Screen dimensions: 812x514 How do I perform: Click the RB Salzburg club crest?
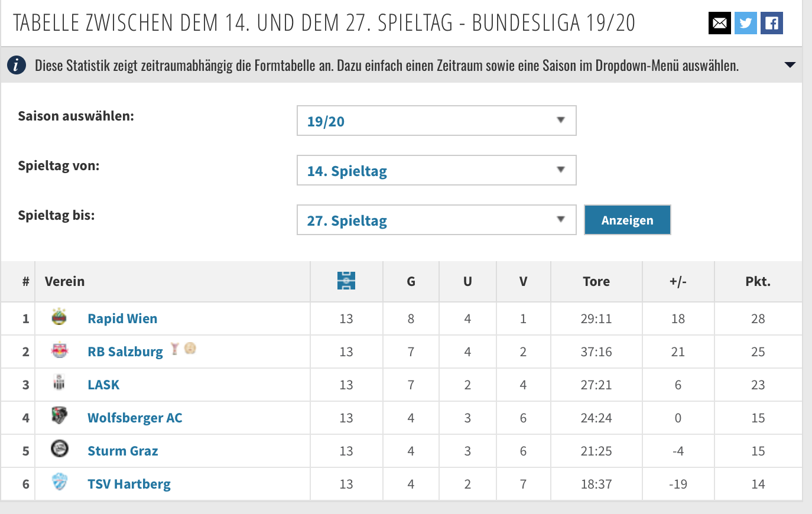[59, 350]
